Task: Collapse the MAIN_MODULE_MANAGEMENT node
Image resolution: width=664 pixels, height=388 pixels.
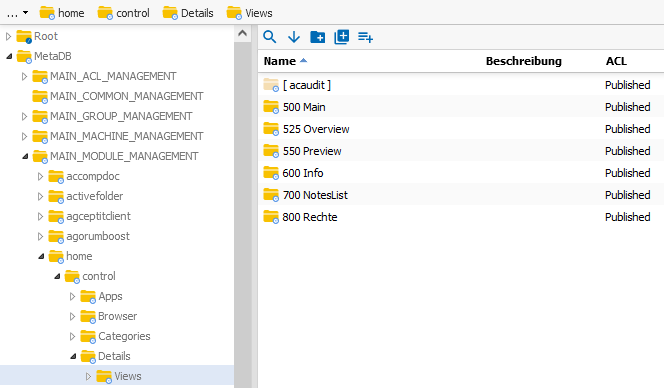Action: pos(25,156)
